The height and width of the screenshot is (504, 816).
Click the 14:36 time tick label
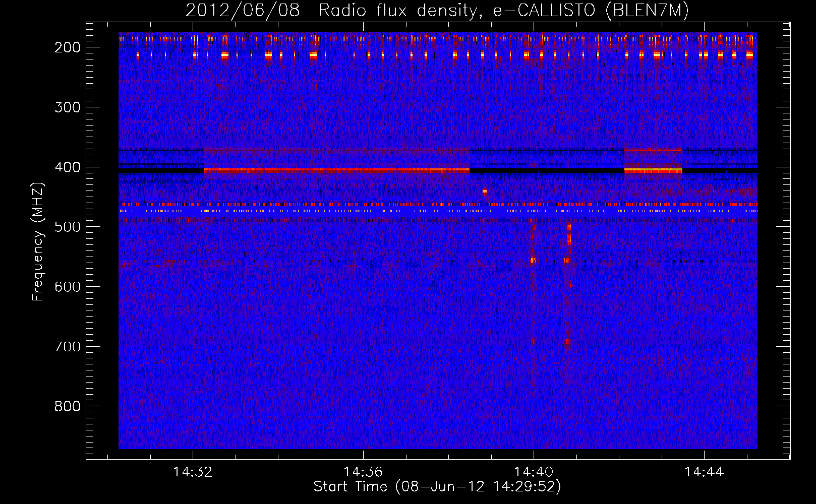(363, 472)
